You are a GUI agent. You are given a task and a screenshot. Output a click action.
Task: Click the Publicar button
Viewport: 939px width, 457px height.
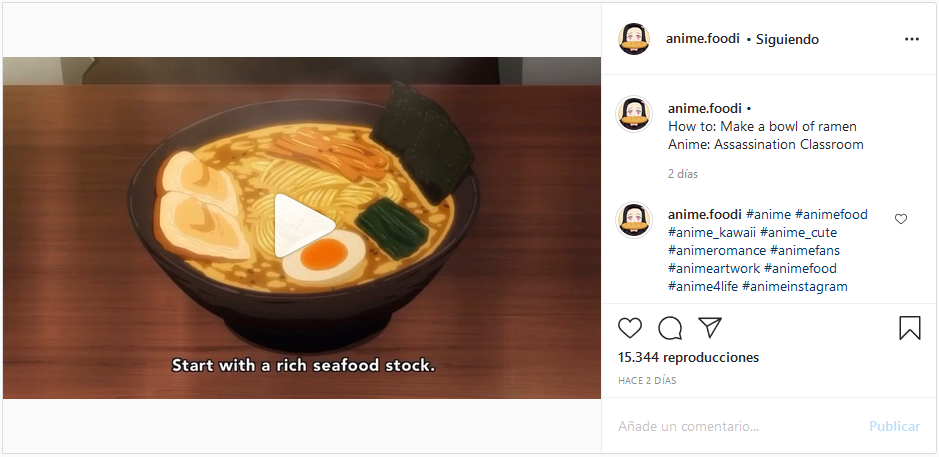tap(895, 426)
